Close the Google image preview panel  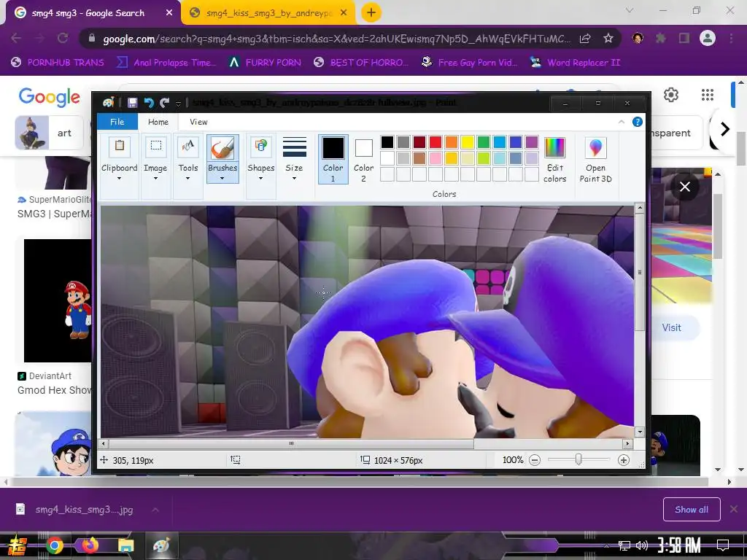[684, 187]
